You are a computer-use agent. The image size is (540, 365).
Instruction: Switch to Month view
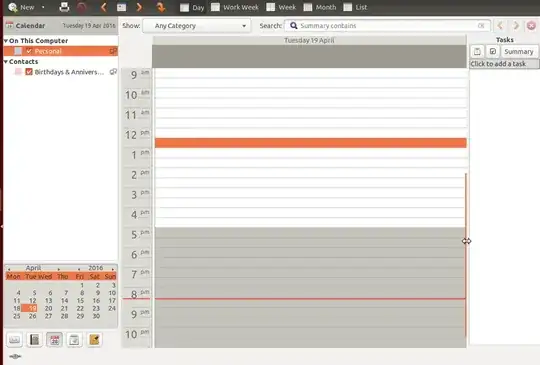[x=320, y=7]
